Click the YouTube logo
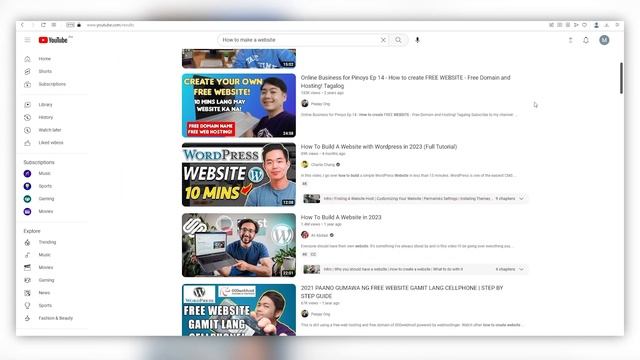640x360 pixels. point(53,40)
